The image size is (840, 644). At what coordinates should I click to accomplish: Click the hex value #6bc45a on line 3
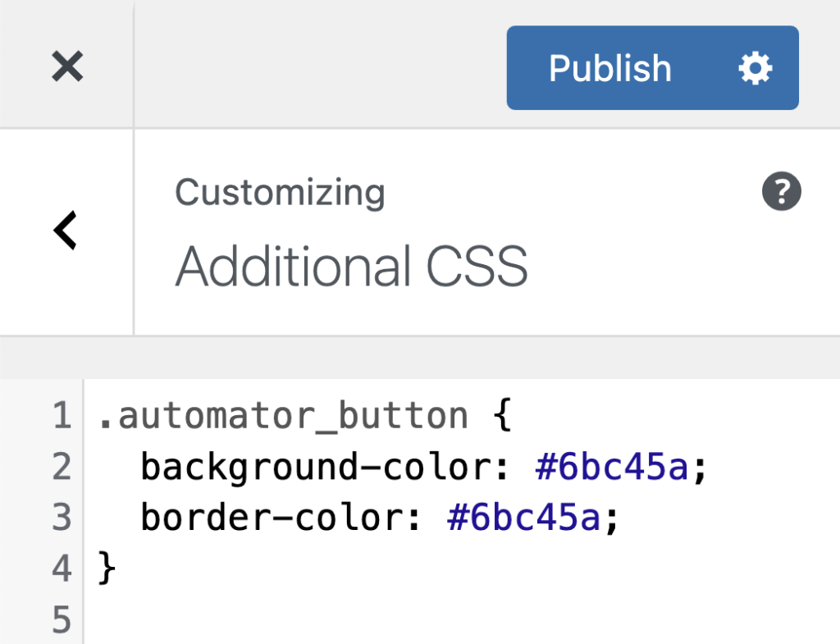tap(525, 518)
